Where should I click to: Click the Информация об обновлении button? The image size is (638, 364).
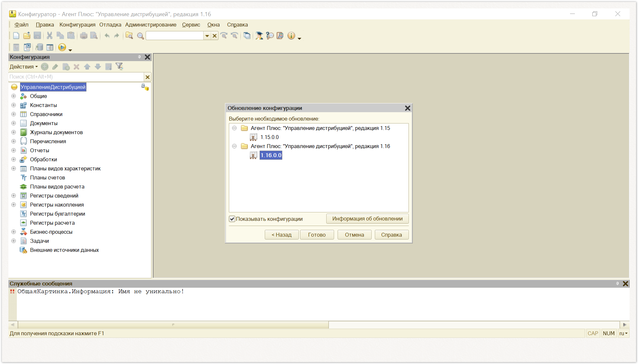point(367,219)
